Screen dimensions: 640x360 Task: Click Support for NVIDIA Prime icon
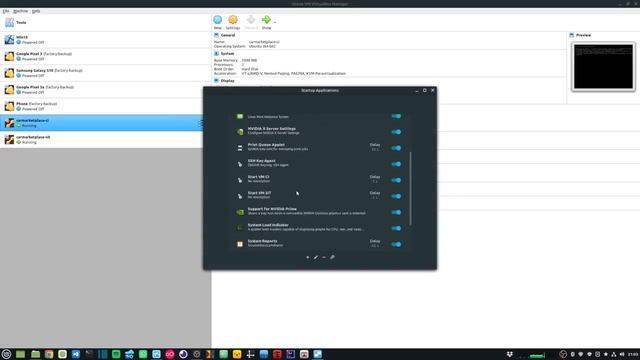(x=240, y=212)
